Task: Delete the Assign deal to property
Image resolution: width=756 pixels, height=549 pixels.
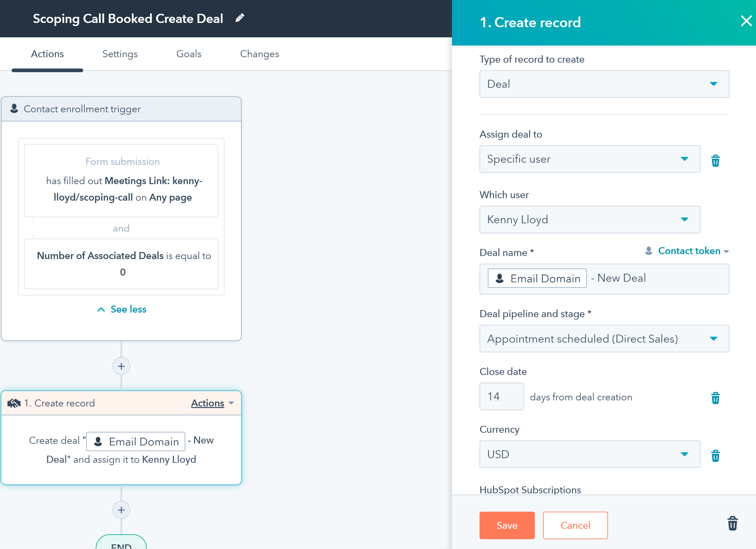Action: point(715,160)
